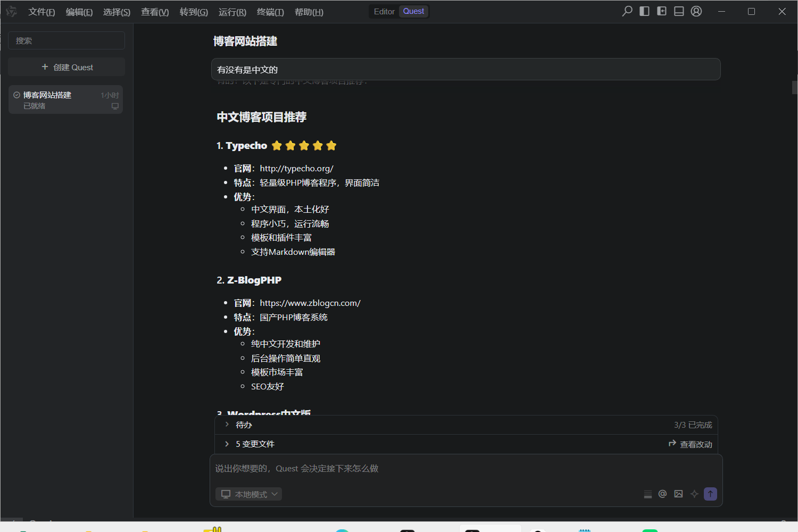
Task: Toggle the bottom panel layout icon
Action: coord(679,11)
